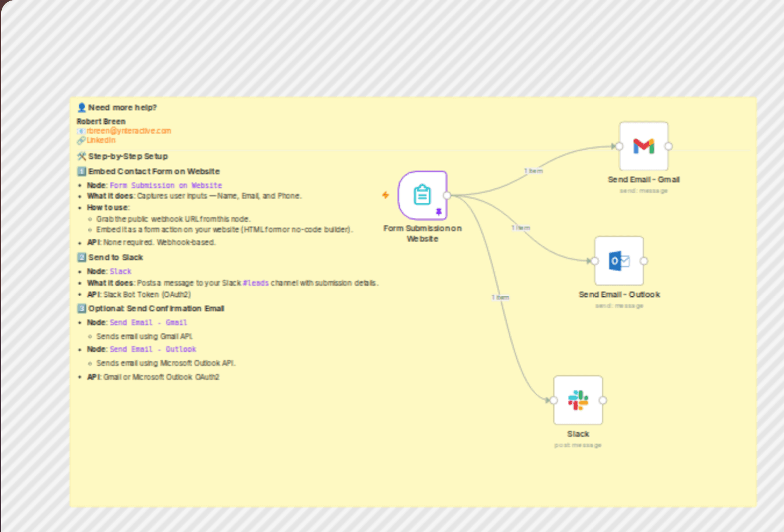The height and width of the screenshot is (532, 784).
Task: Click 'Send Email - Gmail' code text in notes
Action: tap(148, 322)
